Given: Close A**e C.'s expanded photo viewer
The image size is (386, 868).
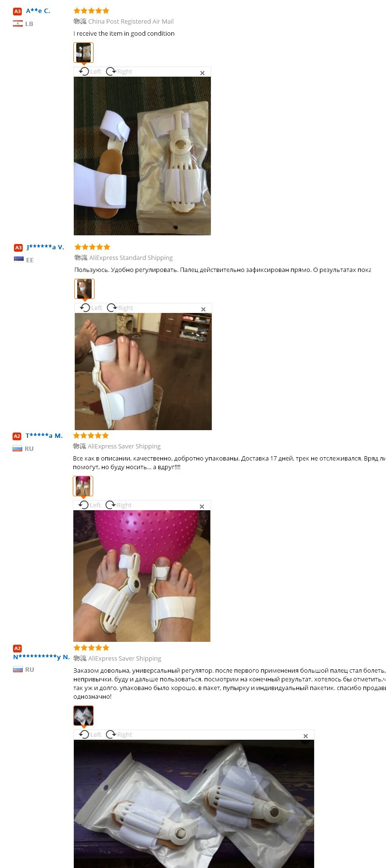Looking at the screenshot, I should 202,73.
